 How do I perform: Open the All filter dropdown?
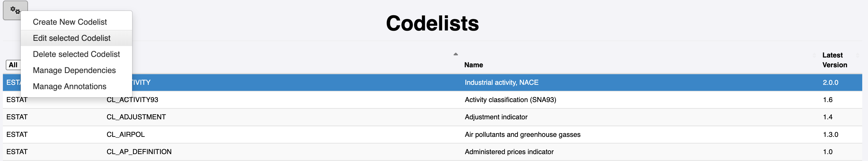pyautogui.click(x=13, y=65)
